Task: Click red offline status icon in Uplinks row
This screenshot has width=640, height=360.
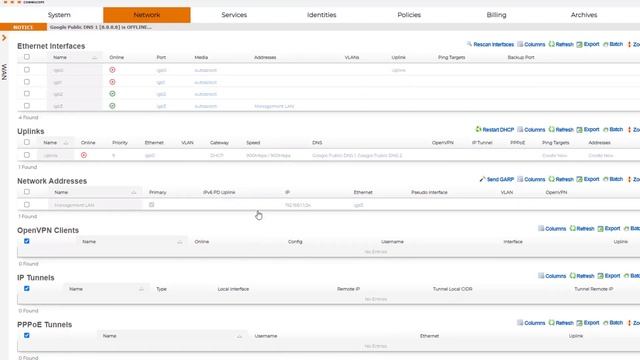Action: point(84,155)
